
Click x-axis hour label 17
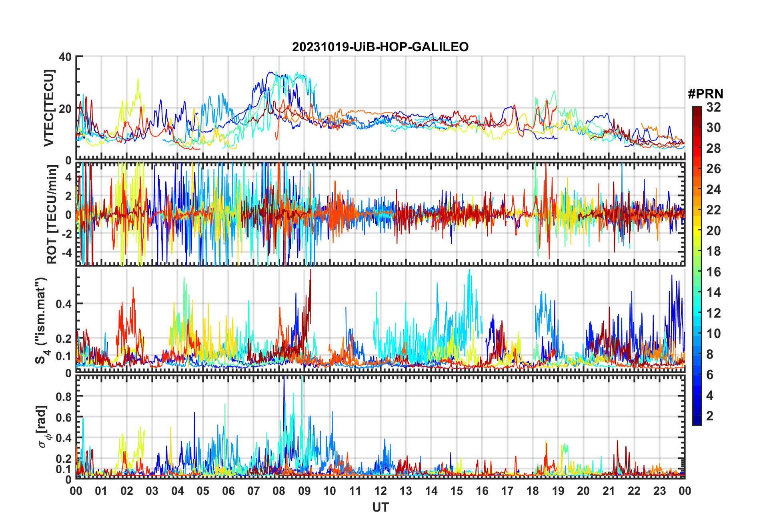pyautogui.click(x=507, y=491)
